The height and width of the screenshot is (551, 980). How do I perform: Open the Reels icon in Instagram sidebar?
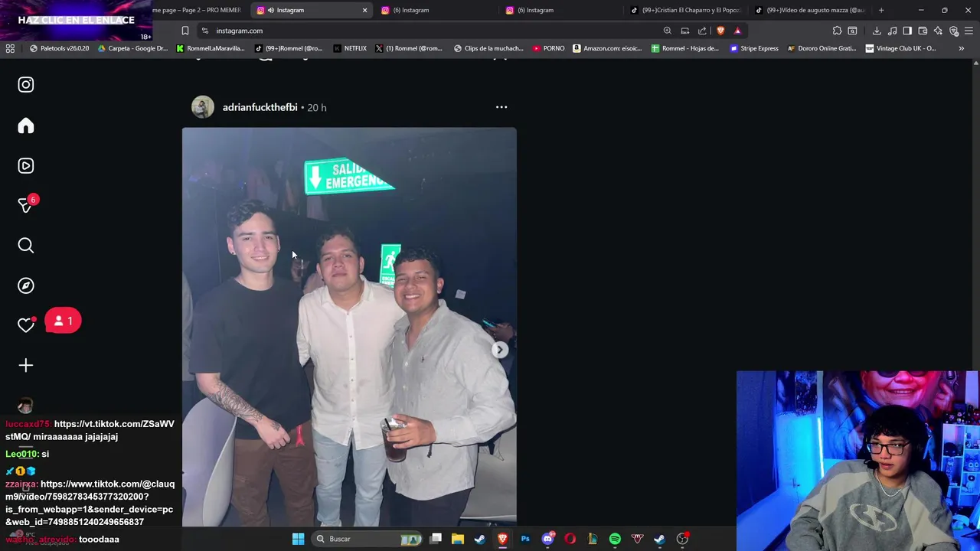point(26,166)
